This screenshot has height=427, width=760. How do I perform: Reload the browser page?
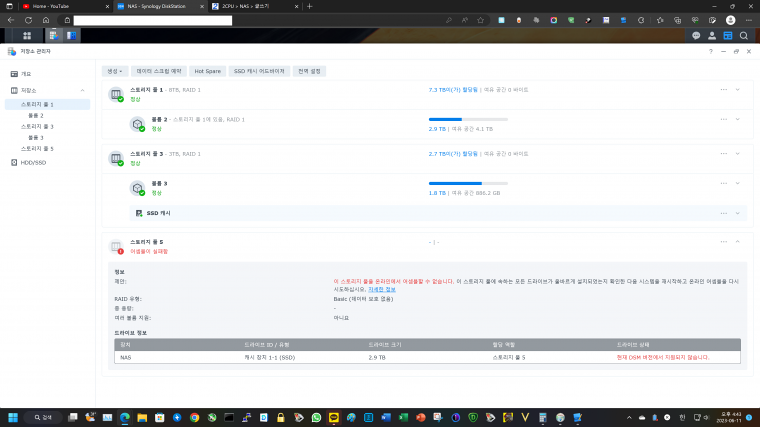click(29, 20)
